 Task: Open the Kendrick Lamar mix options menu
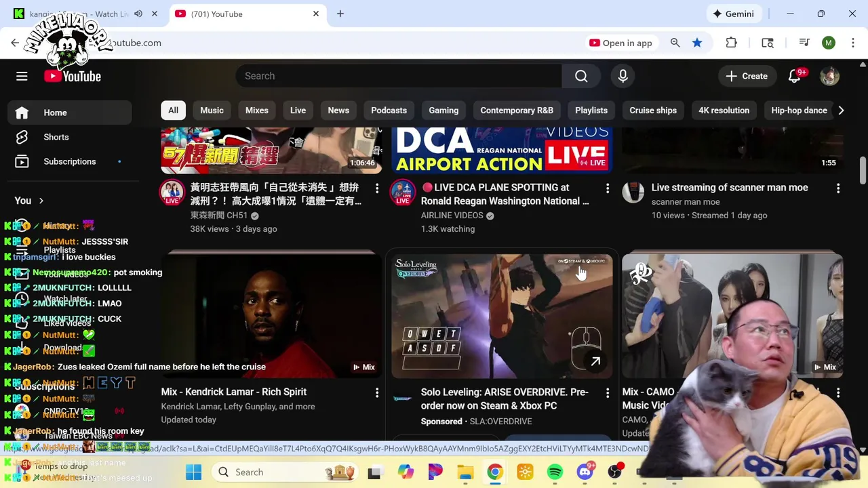click(x=377, y=392)
